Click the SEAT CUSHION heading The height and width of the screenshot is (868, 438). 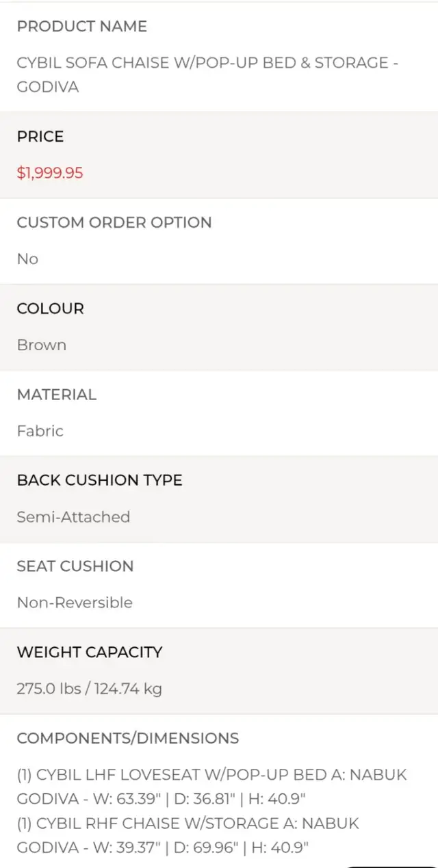click(x=75, y=567)
